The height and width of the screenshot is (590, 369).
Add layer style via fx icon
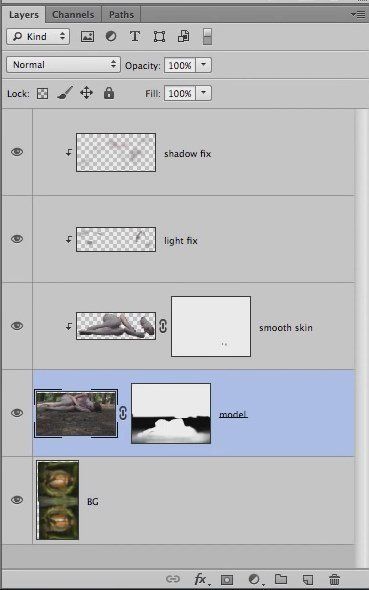(x=200, y=579)
